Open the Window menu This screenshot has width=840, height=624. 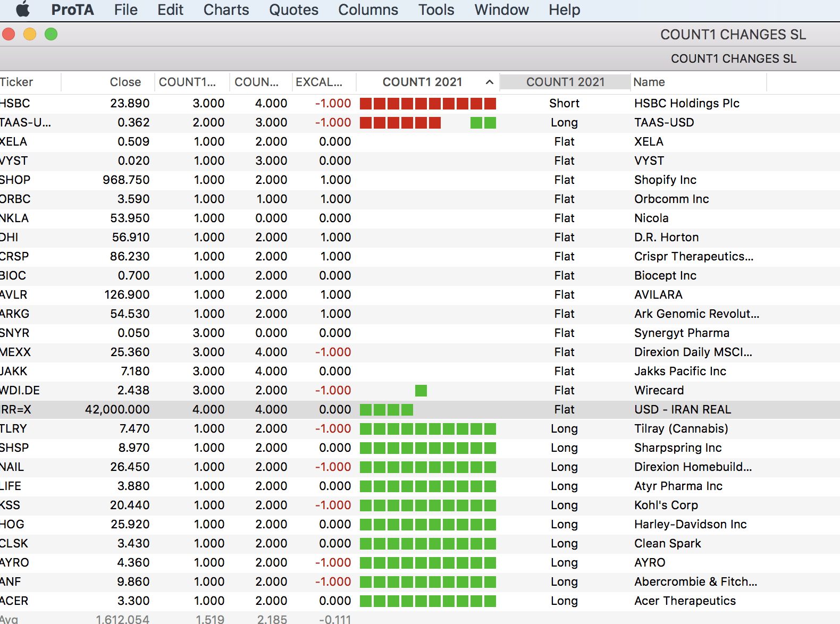click(501, 10)
